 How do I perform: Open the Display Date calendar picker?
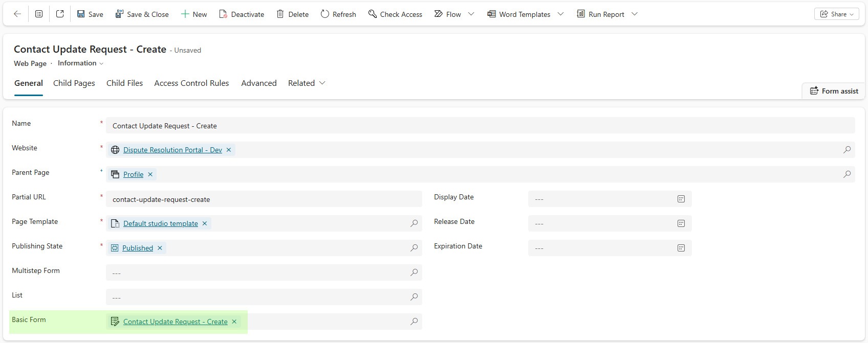pos(681,199)
